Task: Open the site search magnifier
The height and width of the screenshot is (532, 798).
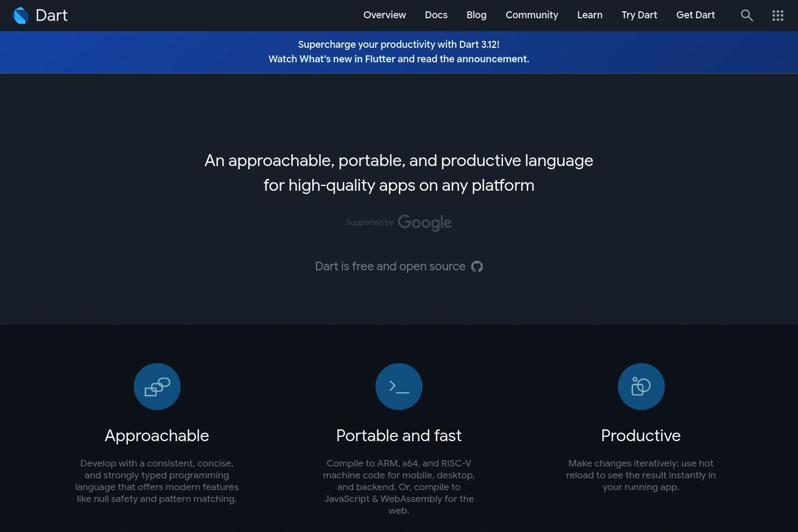Action: click(x=747, y=16)
